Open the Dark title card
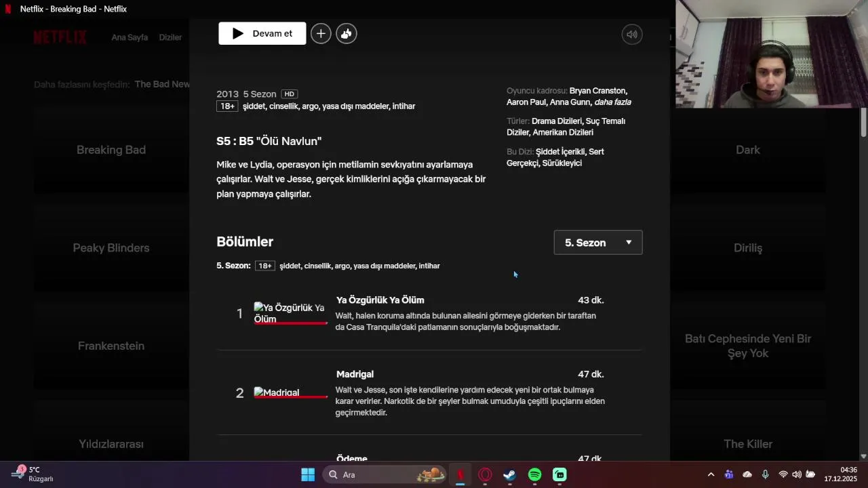 [x=748, y=150]
